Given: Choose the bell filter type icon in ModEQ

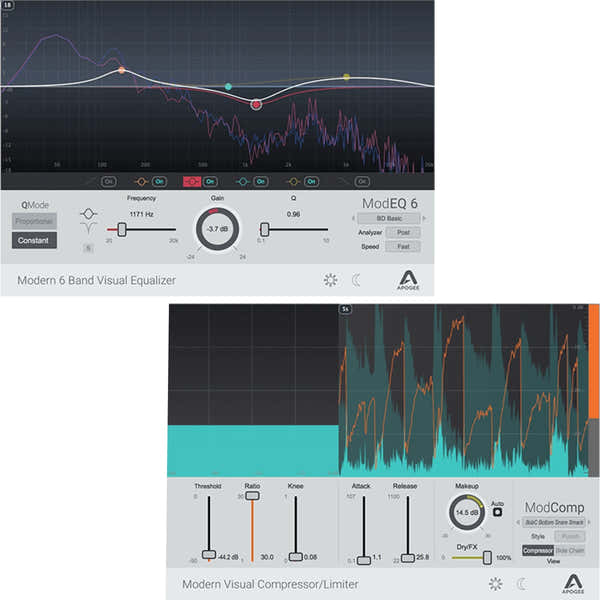Looking at the screenshot, I should [x=88, y=214].
